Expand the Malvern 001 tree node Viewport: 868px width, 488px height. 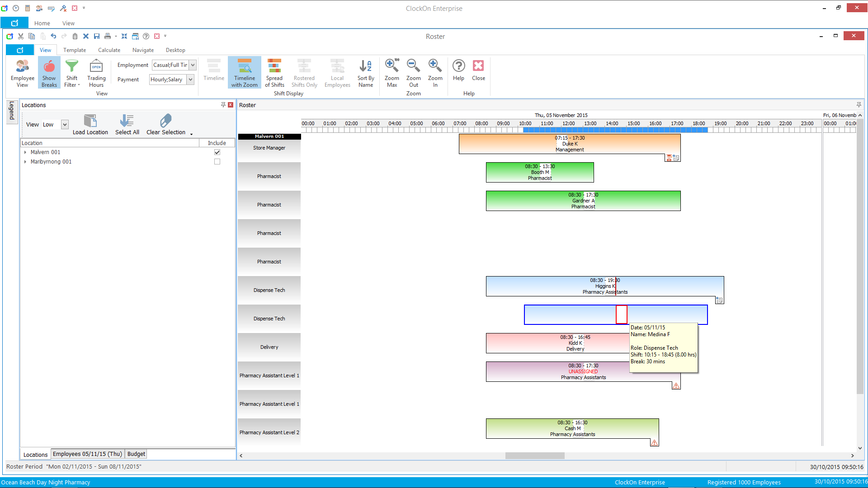(25, 152)
